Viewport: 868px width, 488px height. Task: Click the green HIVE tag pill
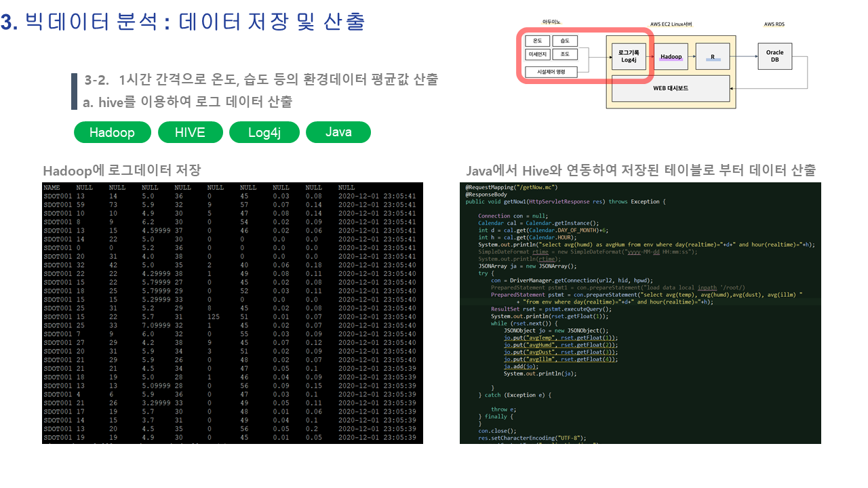point(190,132)
